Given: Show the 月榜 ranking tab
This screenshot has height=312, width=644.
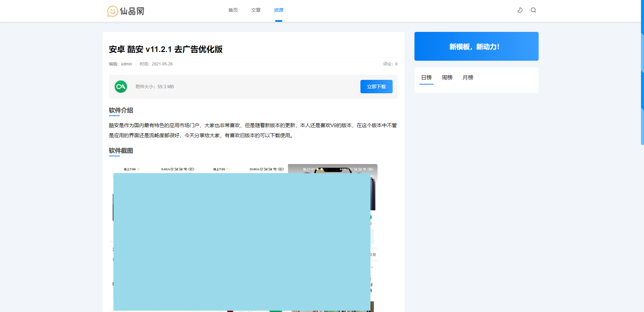Looking at the screenshot, I should coord(468,77).
